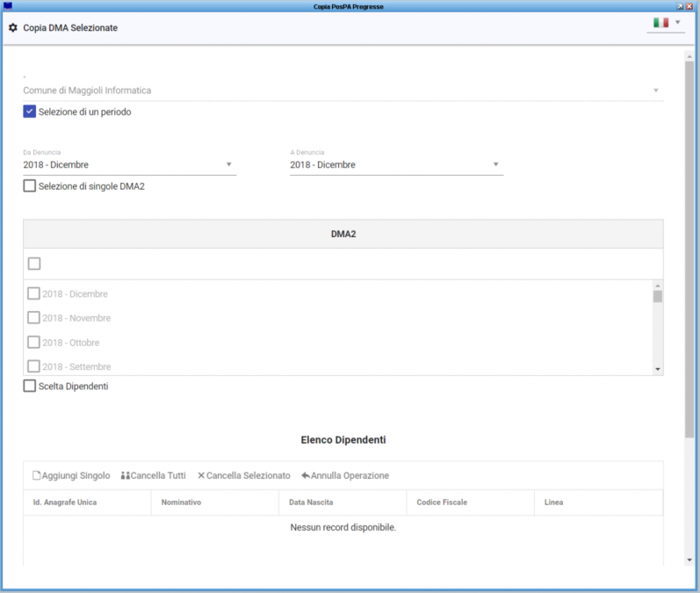700x593 pixels.
Task: Enable Selezione di singole DMA2 checkbox
Action: tap(30, 185)
